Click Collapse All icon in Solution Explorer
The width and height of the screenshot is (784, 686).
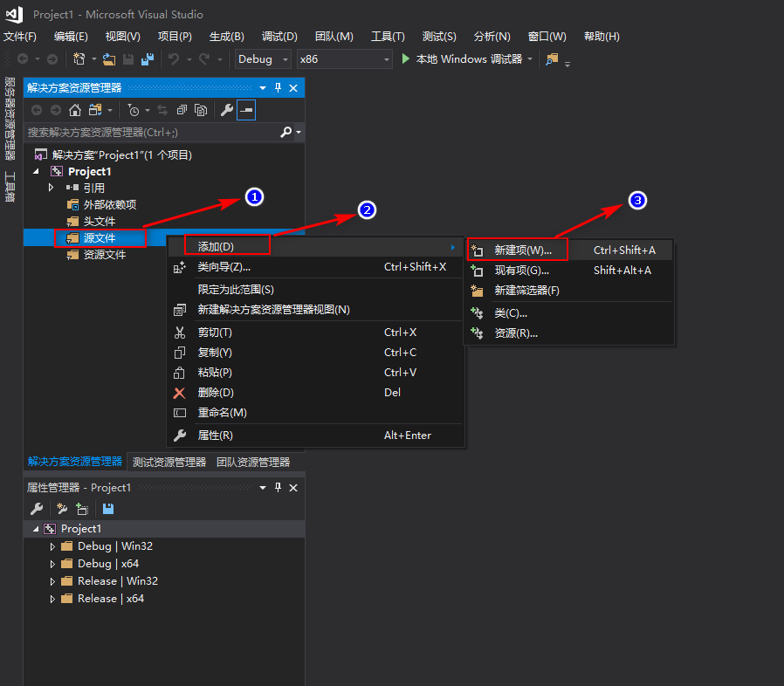point(182,110)
